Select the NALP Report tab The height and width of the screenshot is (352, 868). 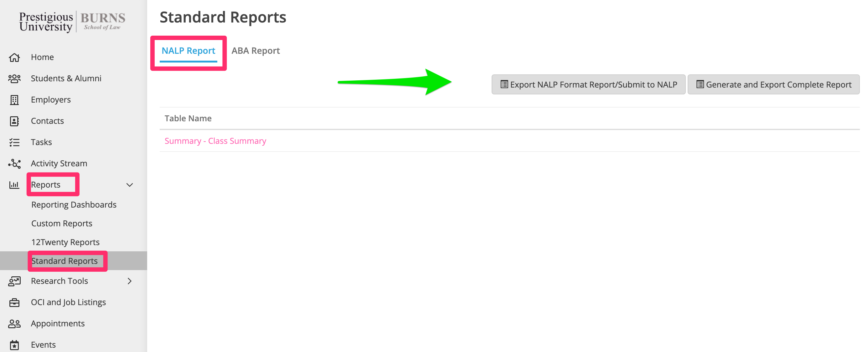pos(188,51)
